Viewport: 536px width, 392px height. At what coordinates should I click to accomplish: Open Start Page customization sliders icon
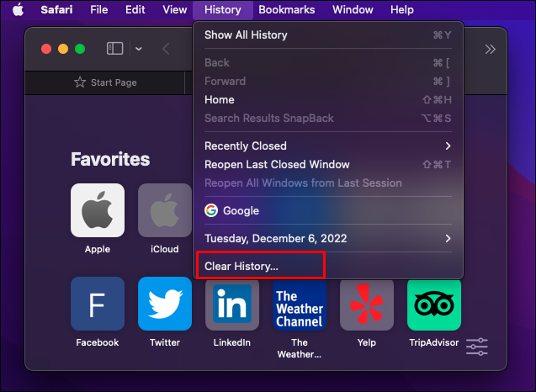(x=477, y=347)
